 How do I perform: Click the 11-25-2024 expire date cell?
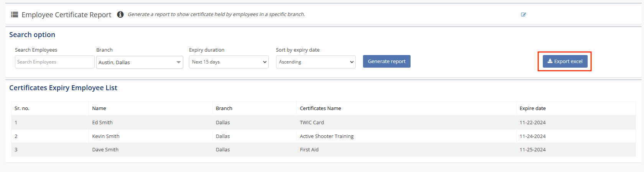pos(532,150)
